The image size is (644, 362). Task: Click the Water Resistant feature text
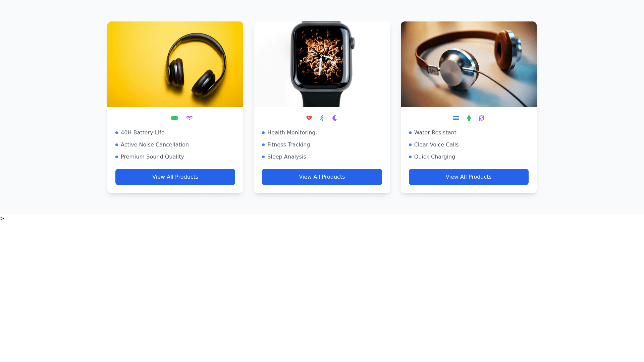[x=435, y=133]
